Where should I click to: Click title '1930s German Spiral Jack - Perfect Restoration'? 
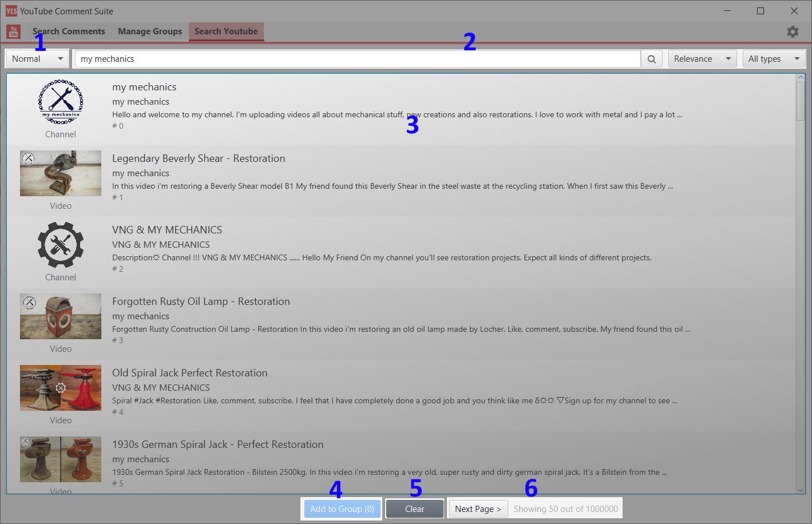point(218,444)
